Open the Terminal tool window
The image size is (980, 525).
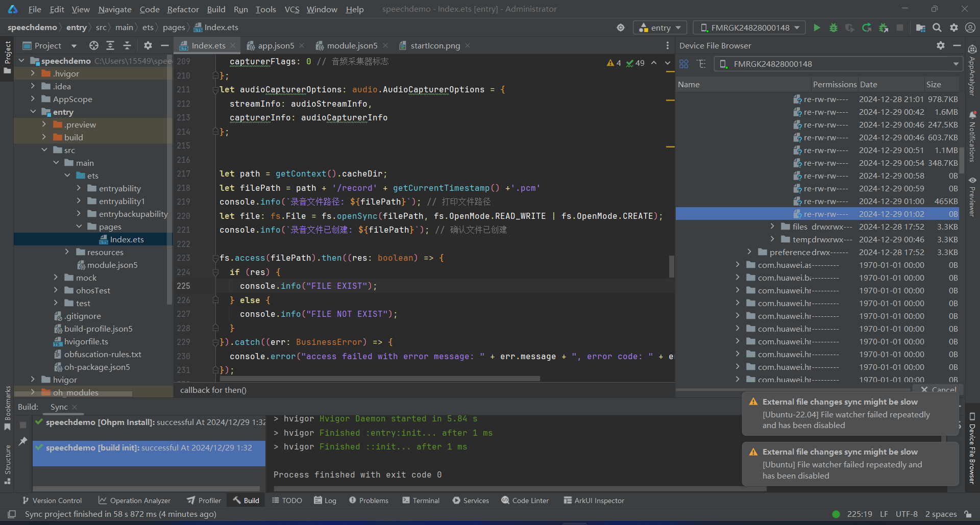point(421,501)
